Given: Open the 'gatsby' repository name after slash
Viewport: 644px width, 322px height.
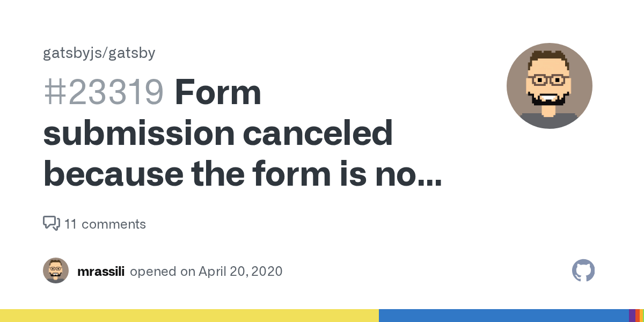Looking at the screenshot, I should 132,53.
